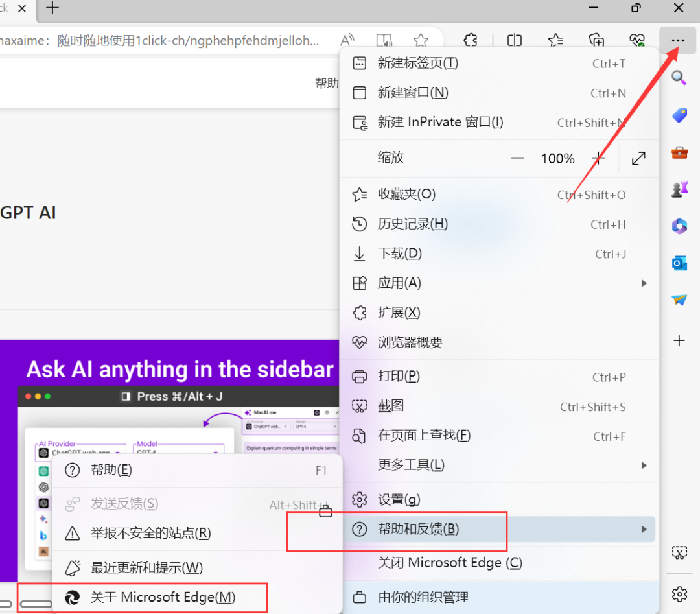This screenshot has width=700, height=614.
Task: Click the MaxAI sidebar promo image
Action: click(170, 460)
